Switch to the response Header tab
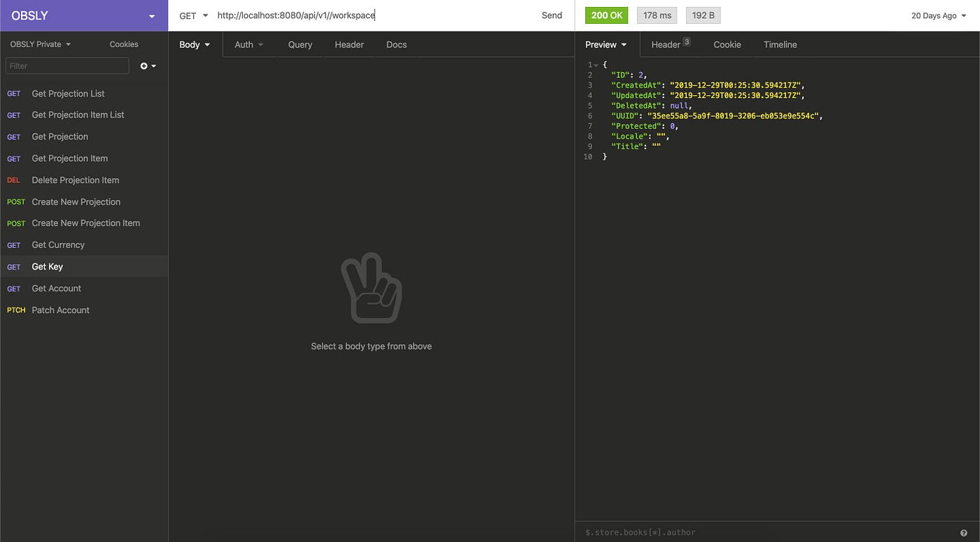The image size is (980, 542). pyautogui.click(x=671, y=44)
